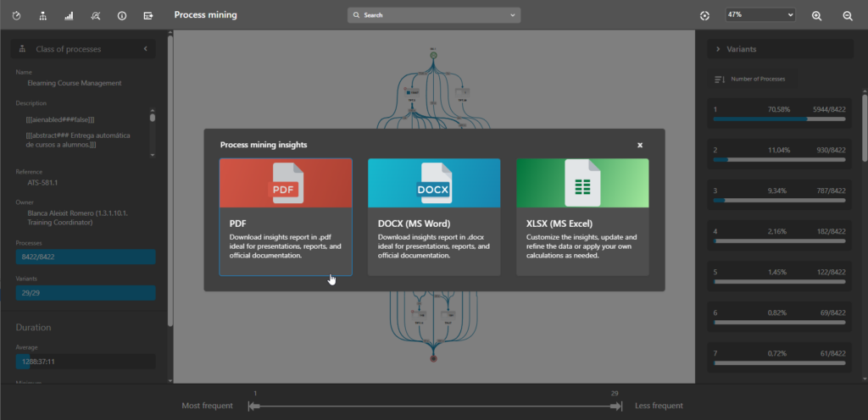868x420 pixels.
Task: Zoom in with the magnifier plus icon
Action: click(x=817, y=15)
